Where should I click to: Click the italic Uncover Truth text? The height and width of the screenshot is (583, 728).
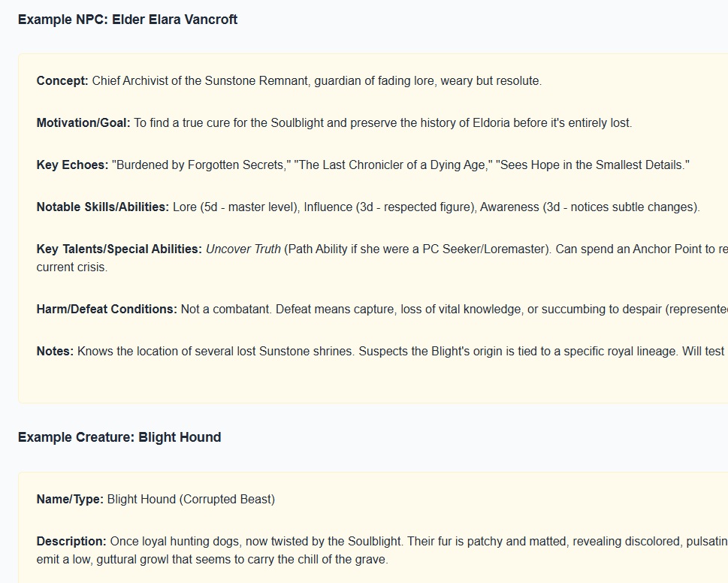pyautogui.click(x=243, y=249)
